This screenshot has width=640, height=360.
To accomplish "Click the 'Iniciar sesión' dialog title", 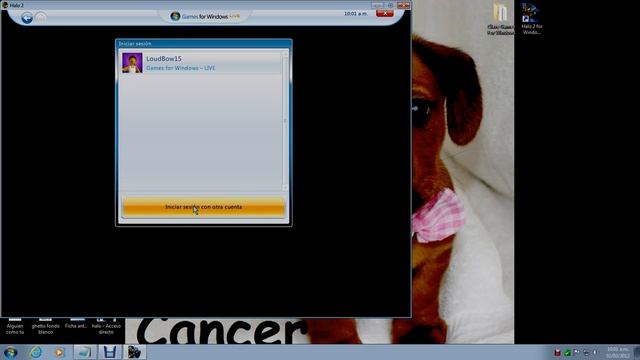I will click(x=135, y=44).
